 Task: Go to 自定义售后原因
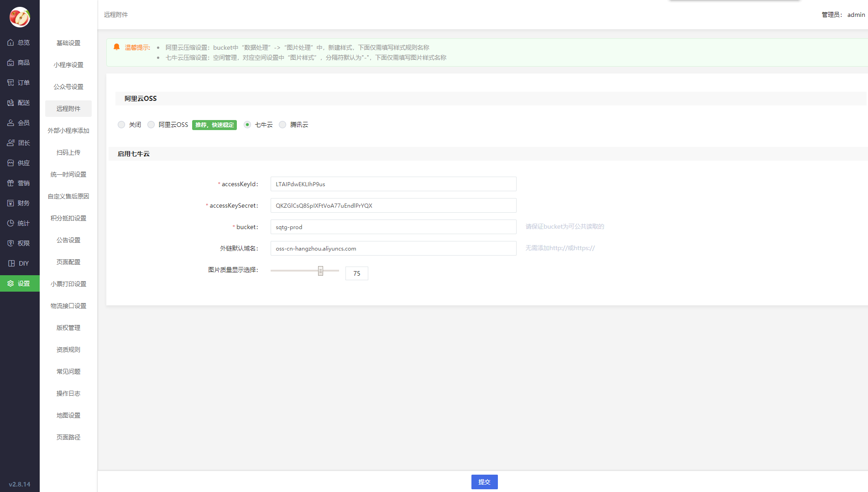pos(68,196)
